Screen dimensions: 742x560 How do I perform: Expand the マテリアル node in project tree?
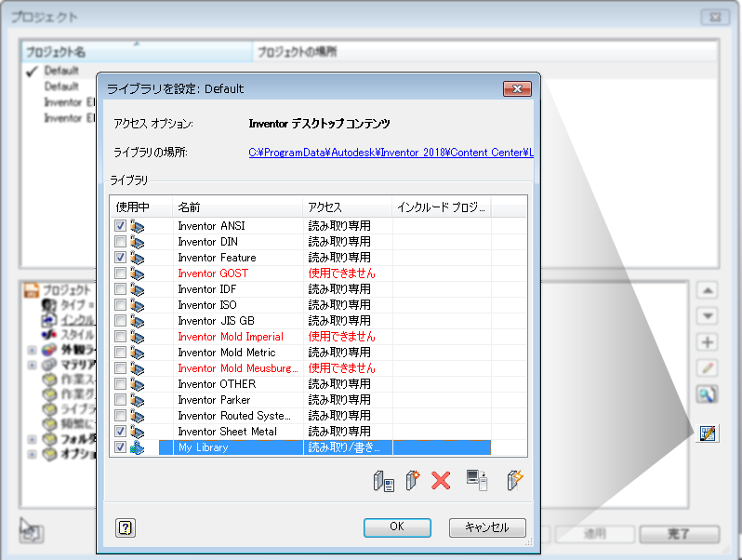click(x=32, y=365)
